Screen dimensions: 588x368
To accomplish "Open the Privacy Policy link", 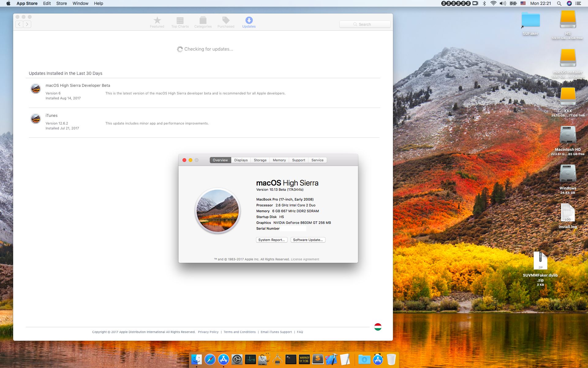I will pos(208,332).
